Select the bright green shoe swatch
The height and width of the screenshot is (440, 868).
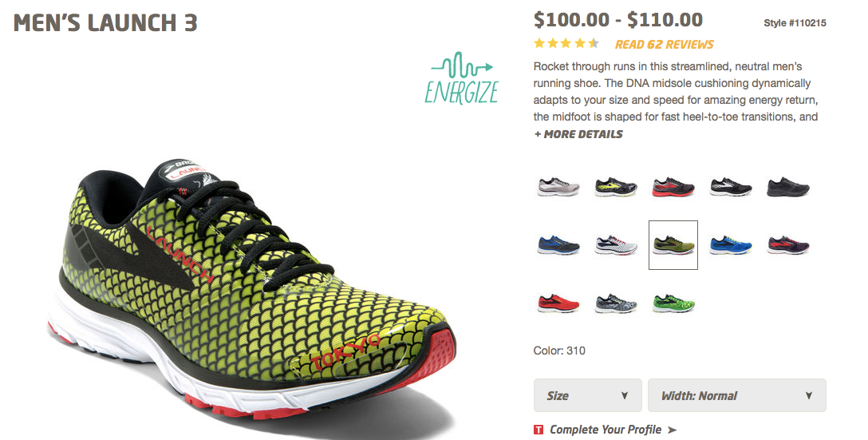673,303
